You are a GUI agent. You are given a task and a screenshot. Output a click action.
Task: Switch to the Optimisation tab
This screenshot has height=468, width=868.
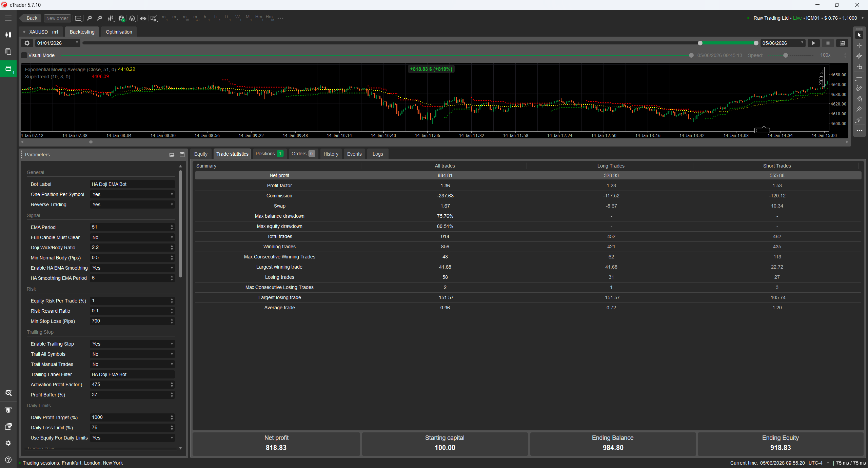coord(119,32)
